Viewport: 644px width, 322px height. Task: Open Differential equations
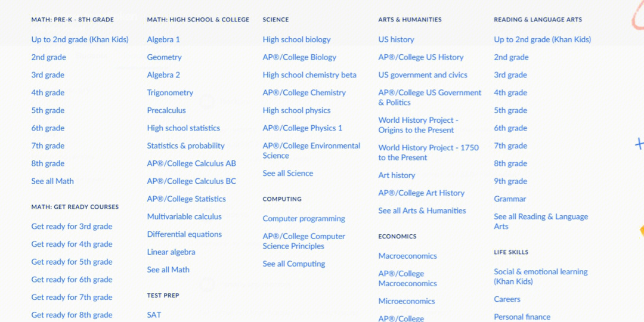(x=184, y=234)
